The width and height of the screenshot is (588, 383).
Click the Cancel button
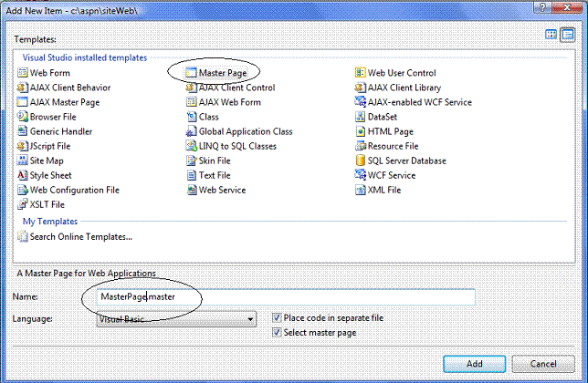pos(543,364)
